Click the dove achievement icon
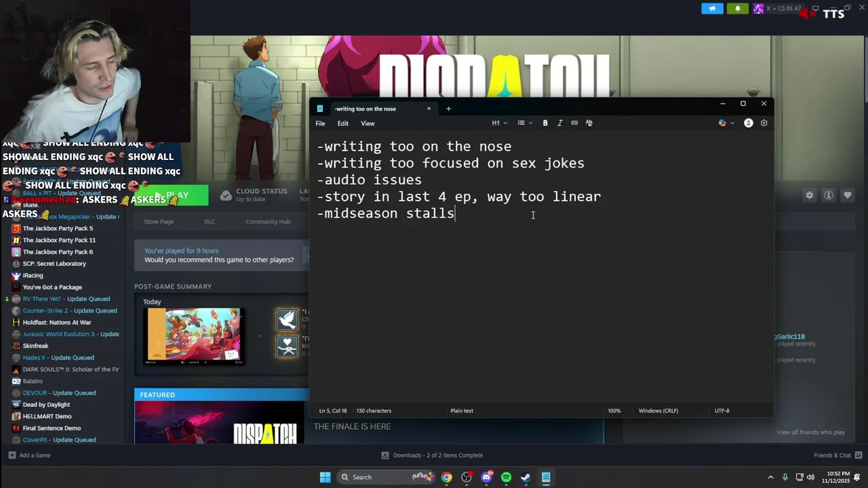The width and height of the screenshot is (868, 488). [x=287, y=320]
